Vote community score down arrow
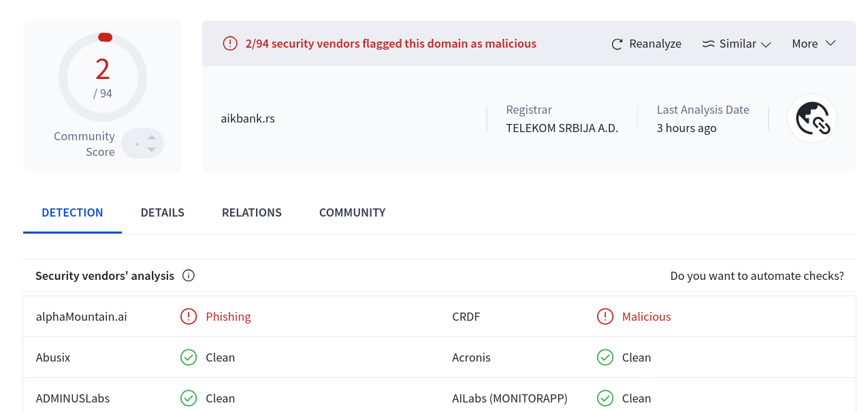 151,149
